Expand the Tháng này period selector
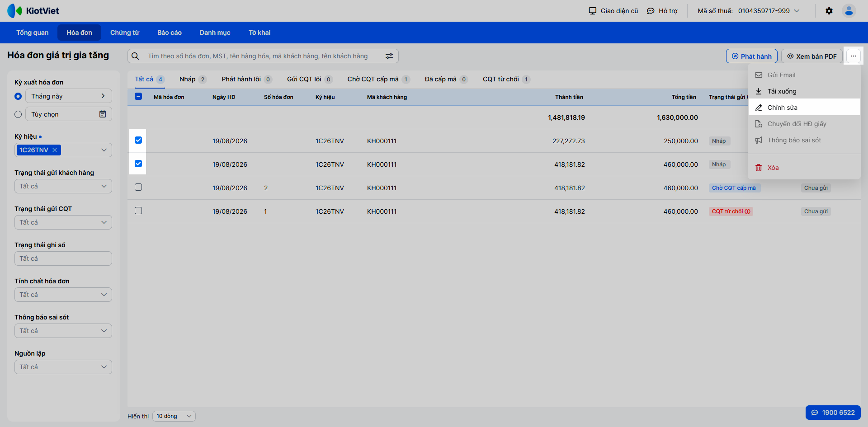The height and width of the screenshot is (427, 868). tap(69, 96)
